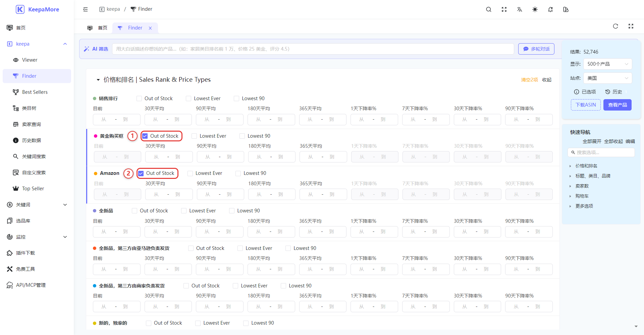
Task: Open 关键词搜索 keyword search item
Action: (37, 156)
